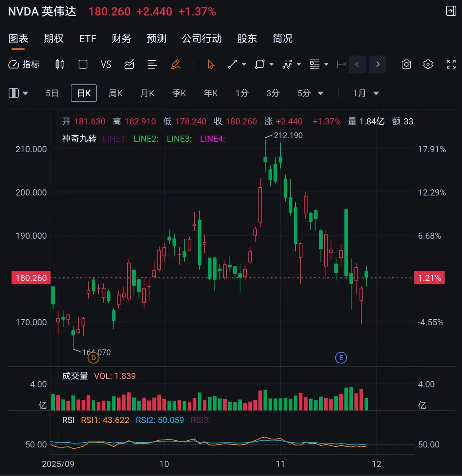Open the 1月 range dropdown

click(x=366, y=93)
